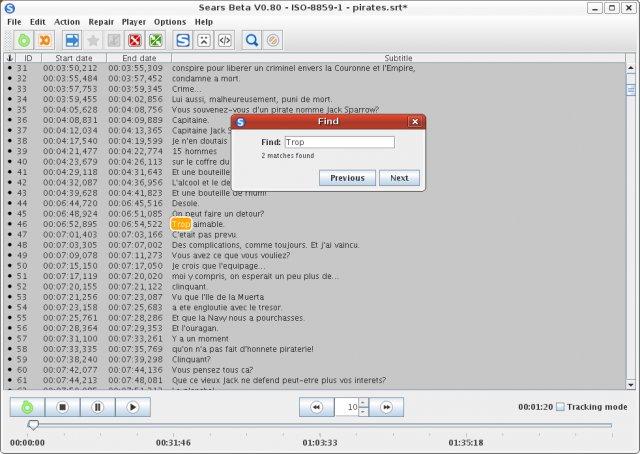Image resolution: width=640 pixels, height=454 pixels.
Task: Click the green circular open icon in toolbar
Action: tap(24, 40)
